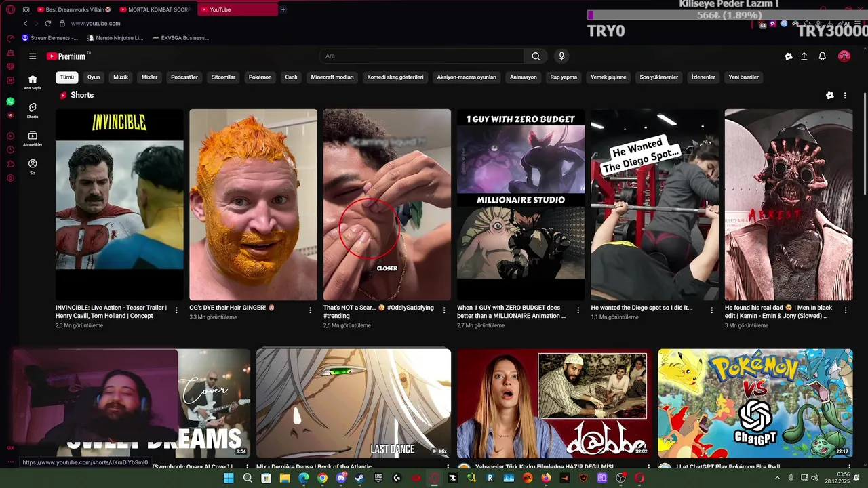This screenshot has height=488, width=868.
Task: Go to Ana Sayfa in sidebar
Action: coord(33,82)
